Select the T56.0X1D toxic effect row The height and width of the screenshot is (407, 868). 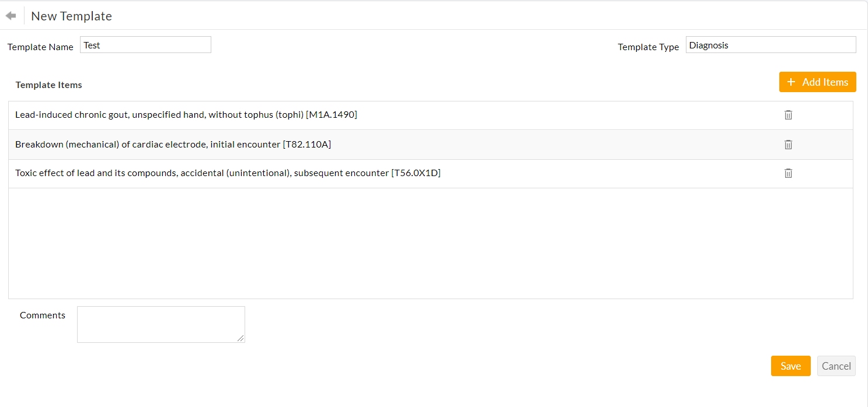point(228,173)
